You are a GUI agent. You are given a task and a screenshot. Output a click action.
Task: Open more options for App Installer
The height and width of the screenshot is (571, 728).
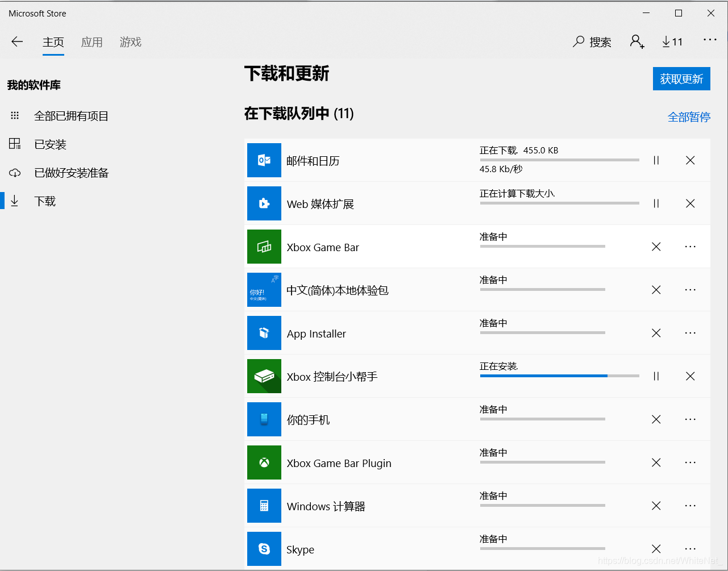tap(690, 333)
